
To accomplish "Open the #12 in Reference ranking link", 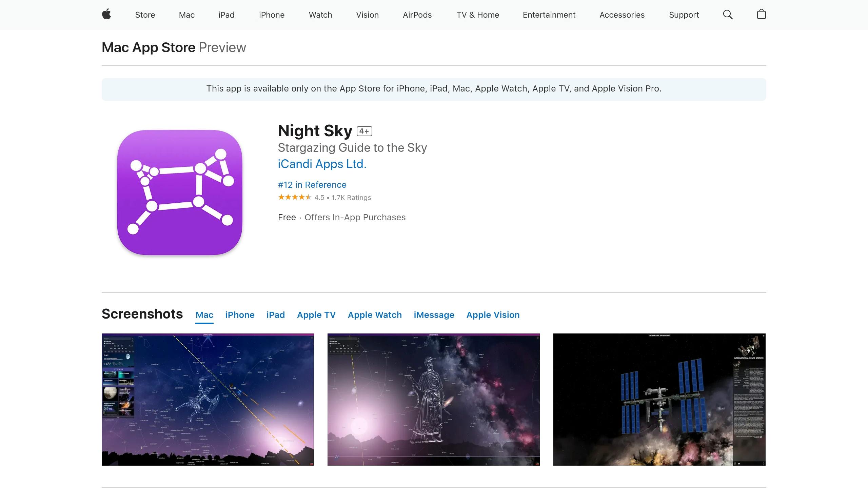I will [312, 185].
